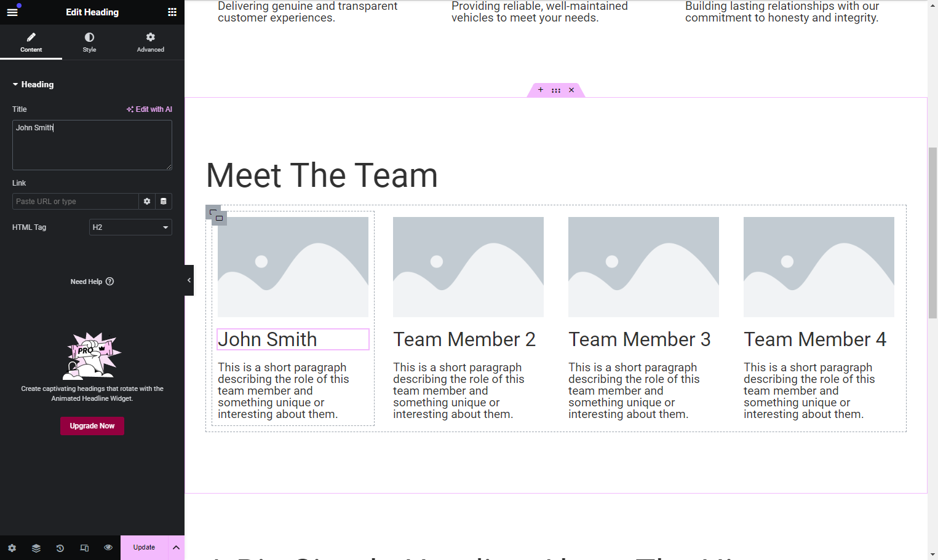Click the Link URL input field
This screenshot has width=938, height=560.
pos(75,202)
